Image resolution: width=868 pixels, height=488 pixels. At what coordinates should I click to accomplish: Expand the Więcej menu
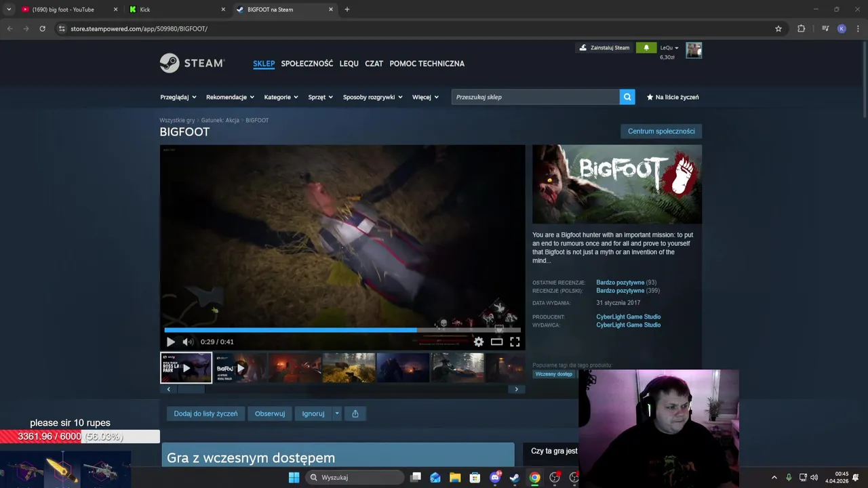click(x=426, y=97)
